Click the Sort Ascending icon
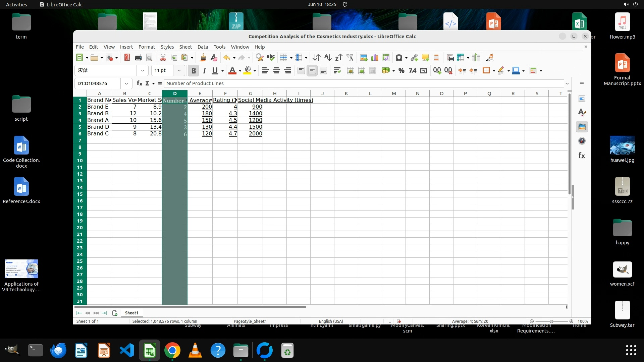The width and height of the screenshot is (644, 362). [328, 58]
